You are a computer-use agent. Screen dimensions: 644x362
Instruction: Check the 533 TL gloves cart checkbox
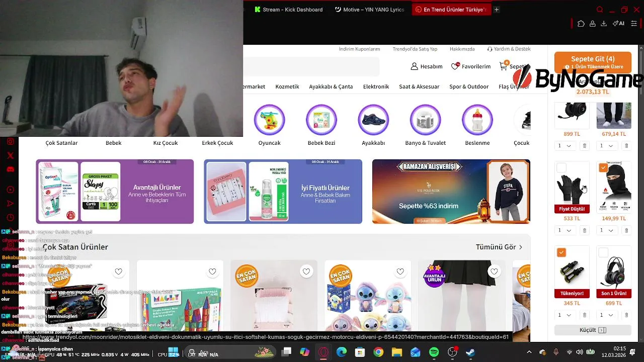coord(561,168)
